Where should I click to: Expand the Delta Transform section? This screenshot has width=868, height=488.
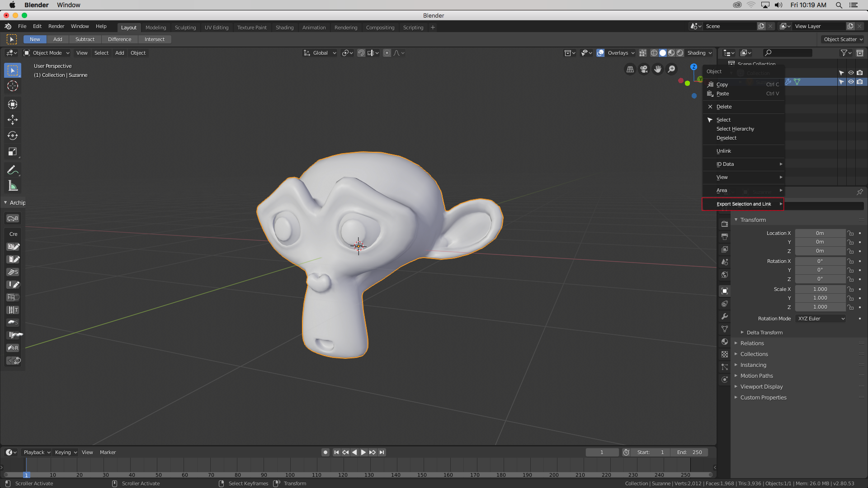[x=764, y=333]
